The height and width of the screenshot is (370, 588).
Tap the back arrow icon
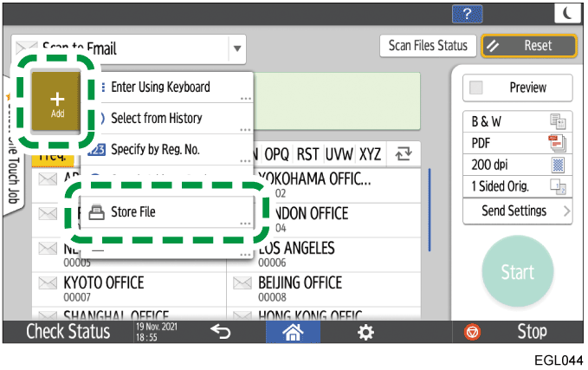pos(220,331)
